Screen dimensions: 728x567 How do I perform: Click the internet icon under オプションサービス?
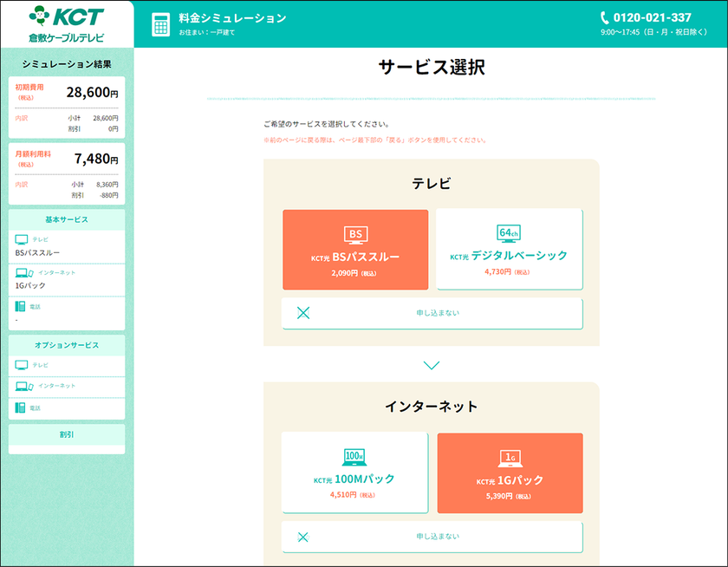click(x=23, y=386)
